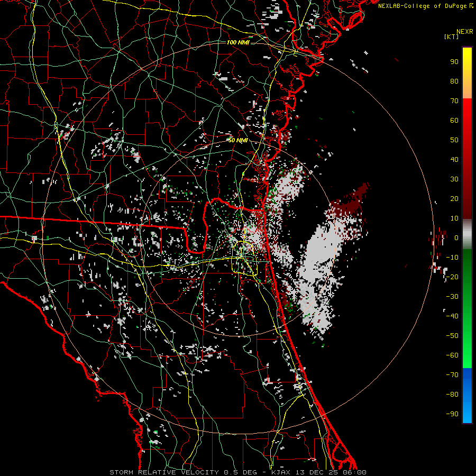Click the positive 80 knot scale label

point(454,81)
